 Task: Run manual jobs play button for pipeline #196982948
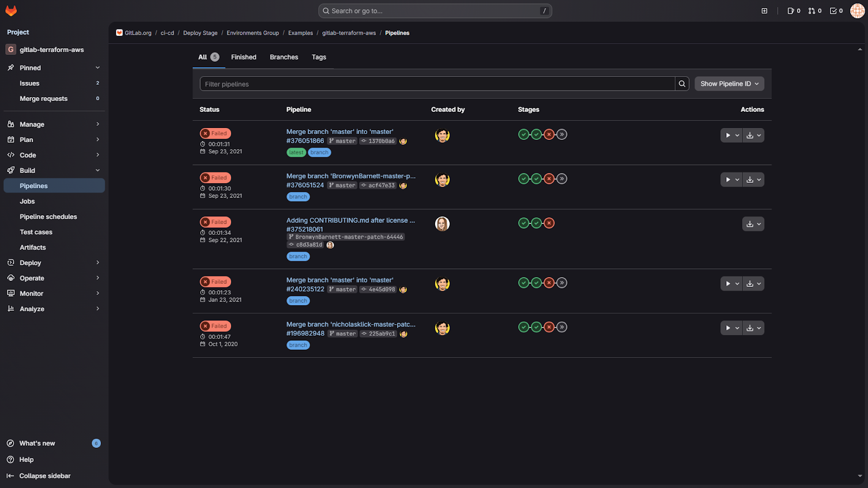coord(731,328)
